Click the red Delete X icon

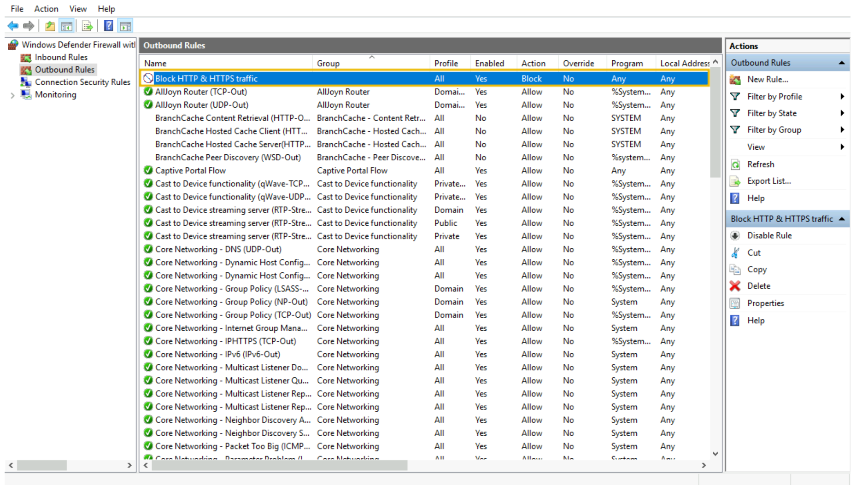coord(735,286)
